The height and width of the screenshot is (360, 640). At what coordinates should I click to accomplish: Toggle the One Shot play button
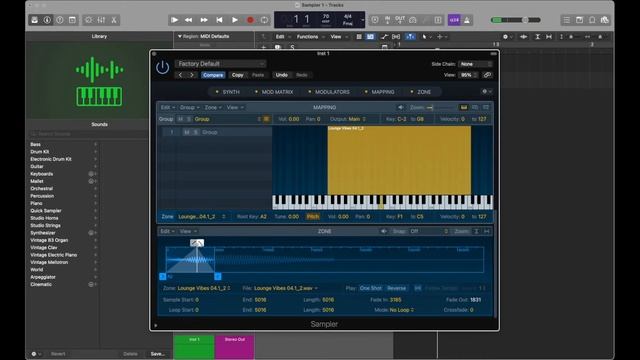click(x=370, y=288)
